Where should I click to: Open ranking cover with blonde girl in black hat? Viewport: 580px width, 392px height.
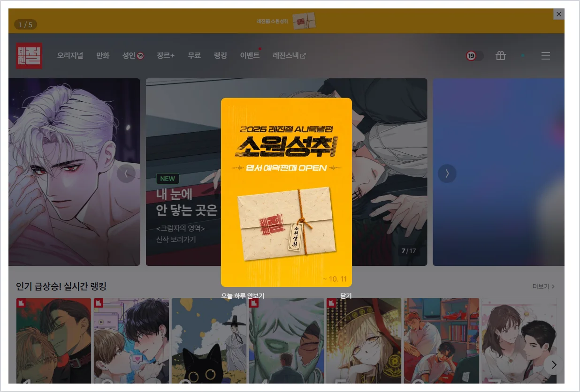click(364, 341)
